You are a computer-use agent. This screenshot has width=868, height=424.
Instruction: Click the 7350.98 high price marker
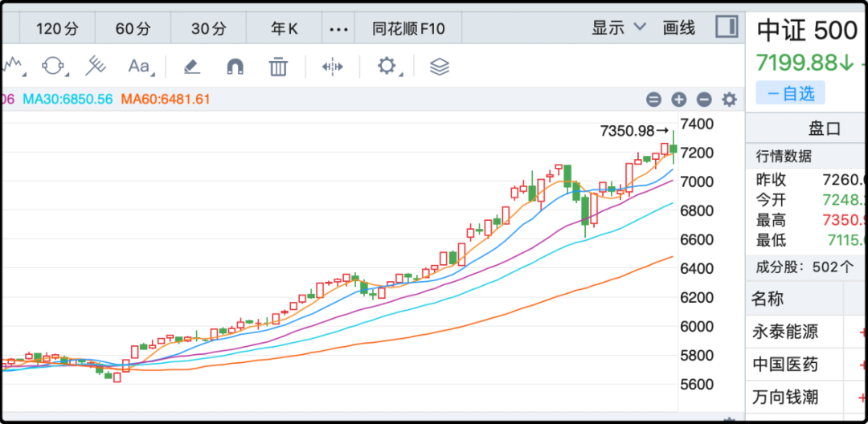[635, 131]
